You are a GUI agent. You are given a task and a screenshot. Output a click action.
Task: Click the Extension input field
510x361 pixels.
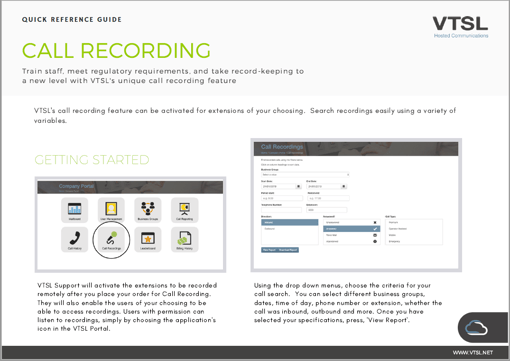(x=327, y=210)
